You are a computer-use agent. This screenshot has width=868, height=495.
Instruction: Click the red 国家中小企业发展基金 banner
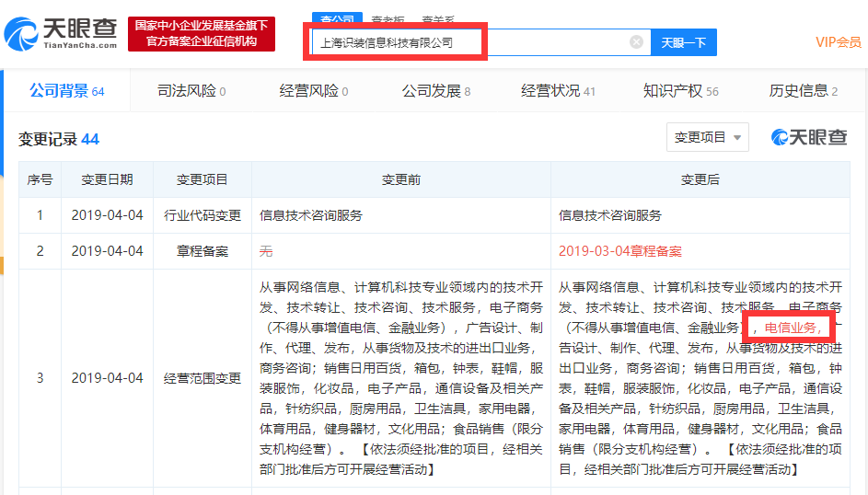202,34
